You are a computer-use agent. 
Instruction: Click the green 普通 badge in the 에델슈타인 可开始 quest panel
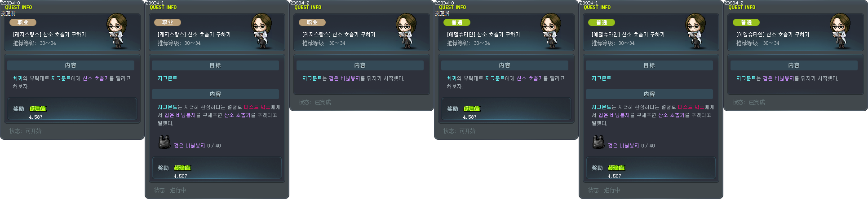click(x=457, y=22)
